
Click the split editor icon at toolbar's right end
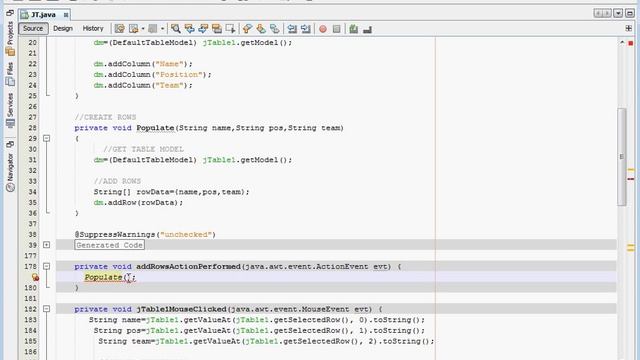click(x=629, y=28)
